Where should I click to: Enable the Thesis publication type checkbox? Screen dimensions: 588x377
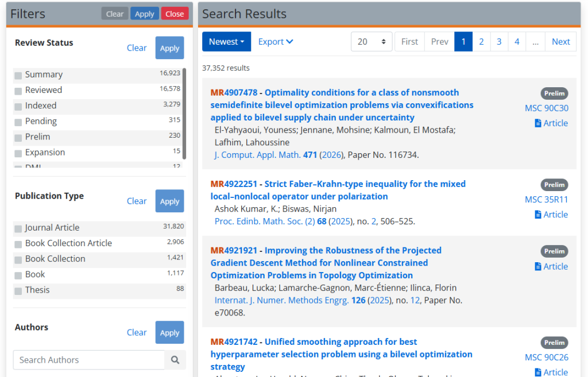click(18, 291)
